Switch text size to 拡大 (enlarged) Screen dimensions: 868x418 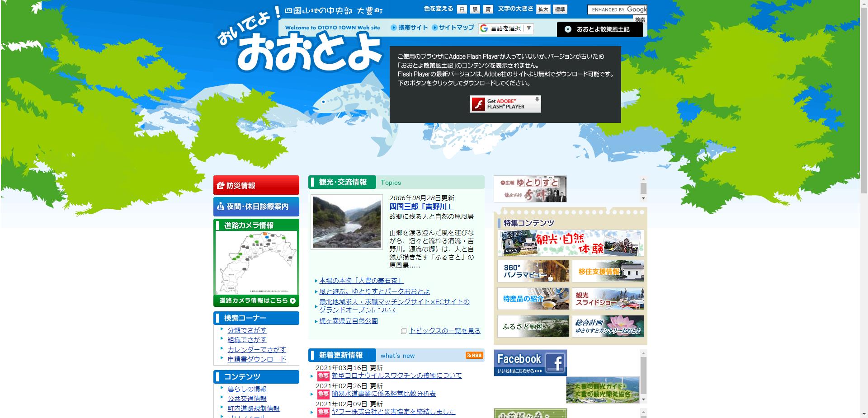[544, 9]
